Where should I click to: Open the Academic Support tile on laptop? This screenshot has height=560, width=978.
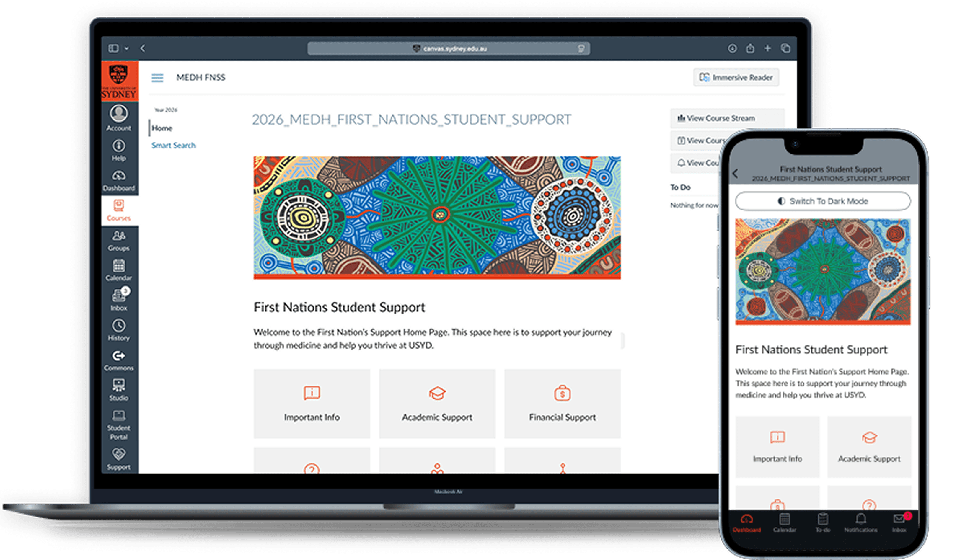(437, 404)
